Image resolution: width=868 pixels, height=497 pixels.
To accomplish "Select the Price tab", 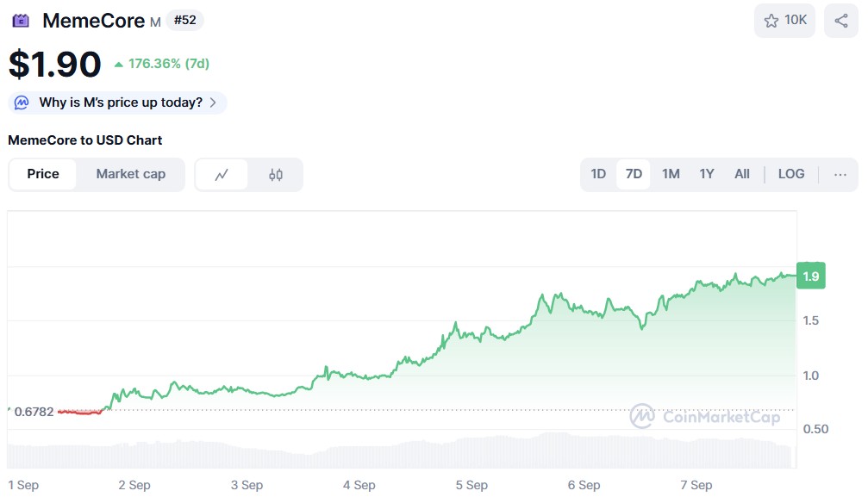I will click(42, 174).
